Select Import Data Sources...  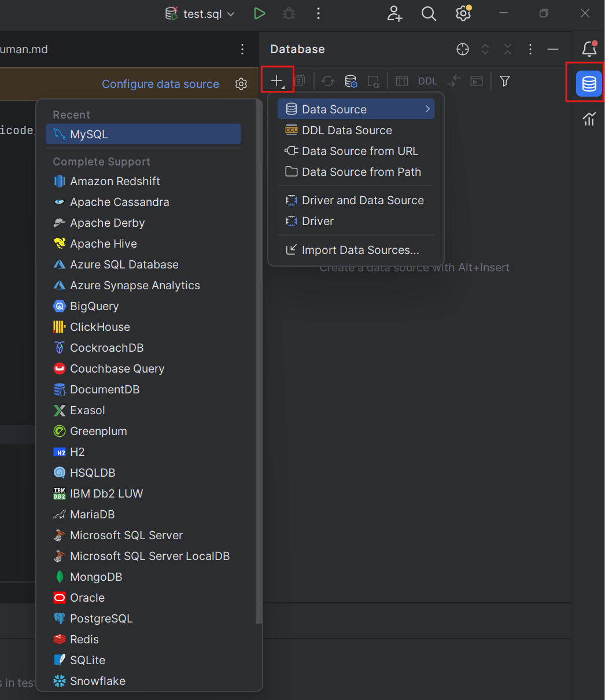click(356, 250)
